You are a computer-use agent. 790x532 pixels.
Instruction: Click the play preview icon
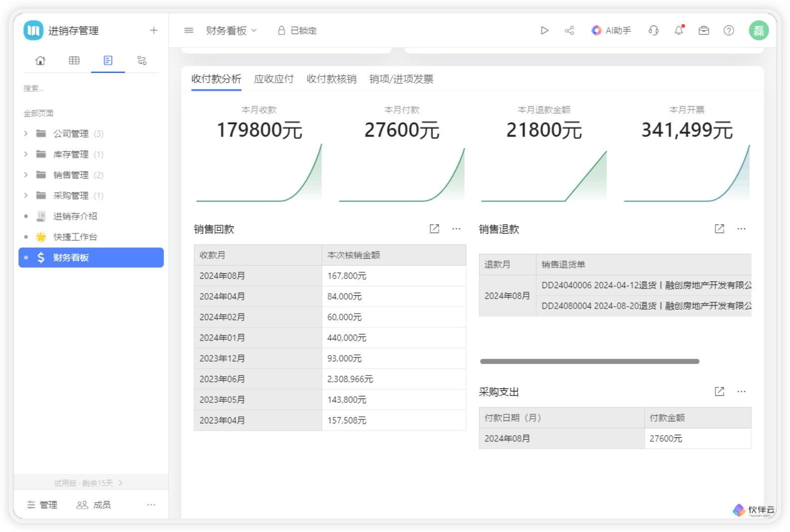[x=544, y=30]
